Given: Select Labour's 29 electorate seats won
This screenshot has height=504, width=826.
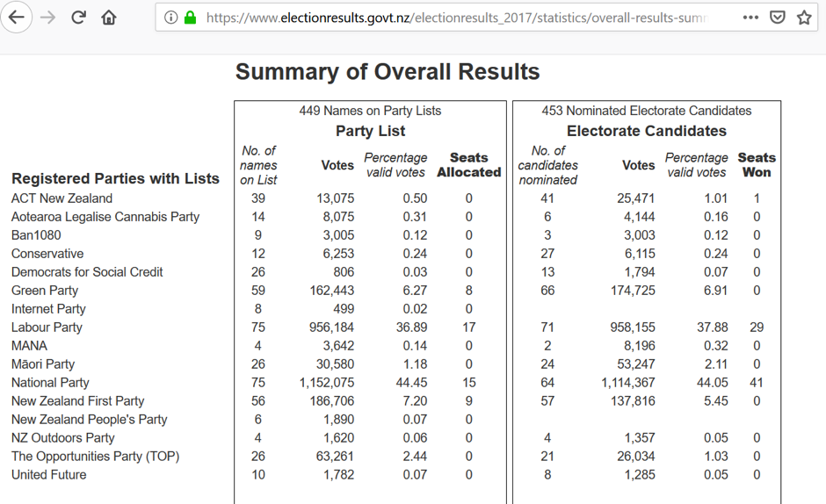Looking at the screenshot, I should pyautogui.click(x=757, y=328).
